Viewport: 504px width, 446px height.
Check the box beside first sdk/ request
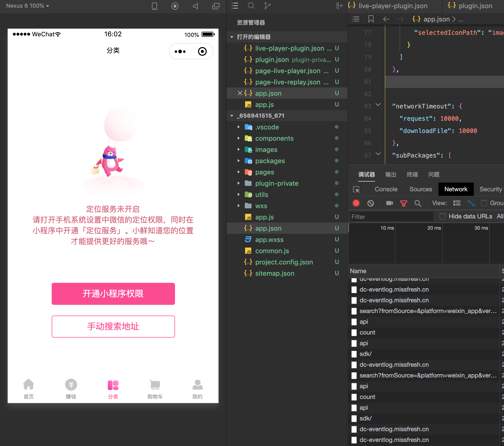[x=354, y=354]
